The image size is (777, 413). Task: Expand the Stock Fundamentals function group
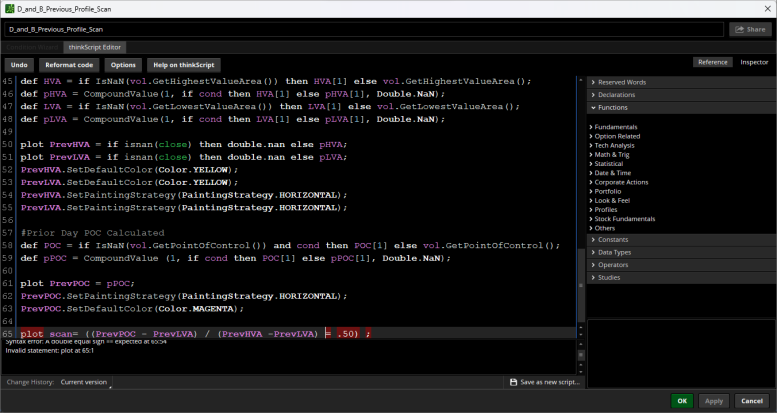tap(624, 218)
